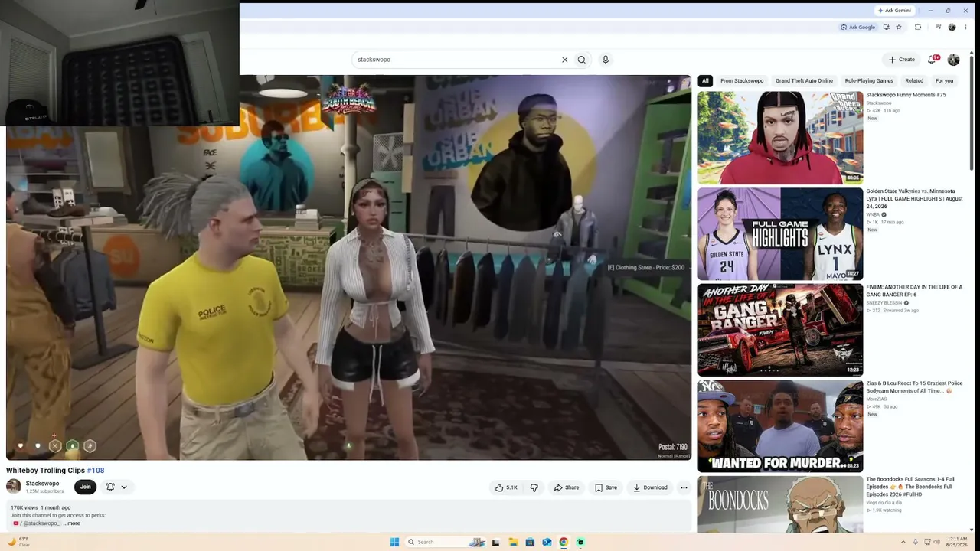Select the 'For you' filter chip
The image size is (980, 551).
pos(944,80)
